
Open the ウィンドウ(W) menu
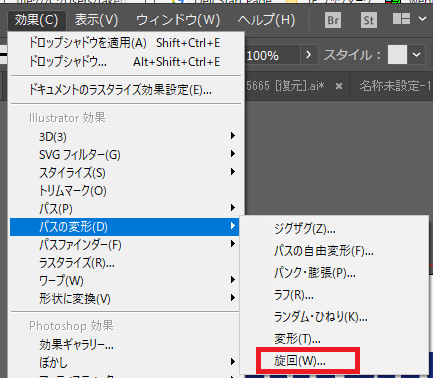178,20
